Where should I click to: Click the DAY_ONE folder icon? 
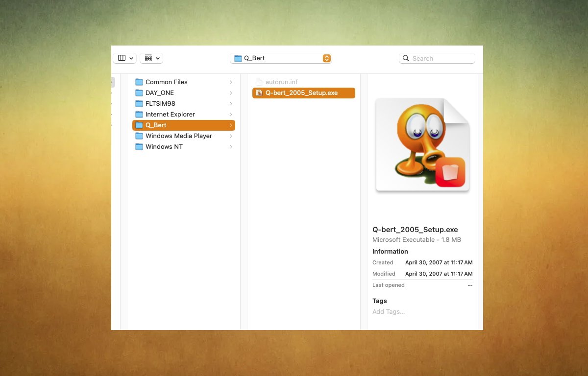(x=139, y=93)
